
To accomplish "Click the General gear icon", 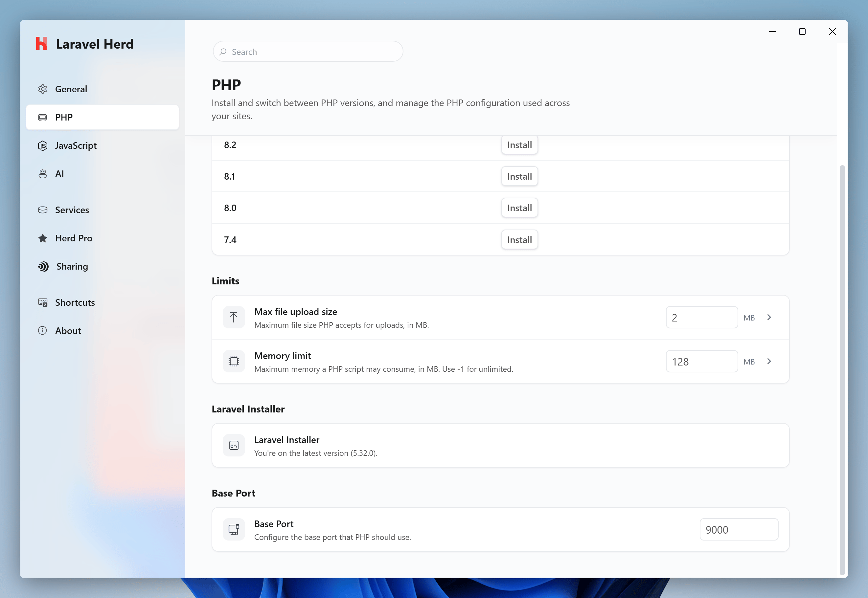I will click(43, 89).
